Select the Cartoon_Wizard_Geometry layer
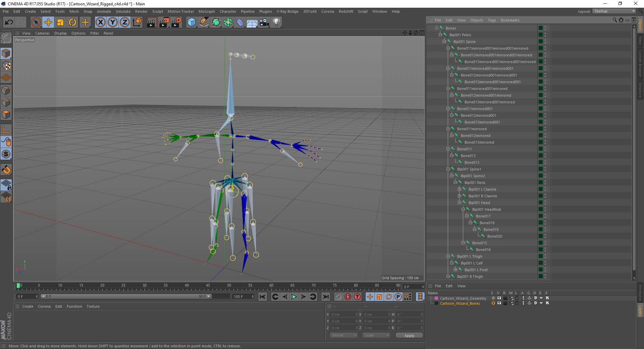This screenshot has width=644, height=349. (463, 298)
